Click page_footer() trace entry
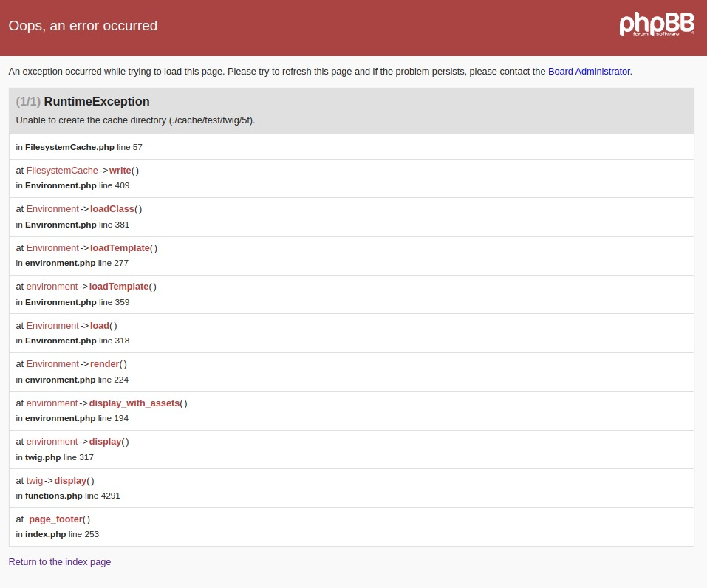This screenshot has width=707, height=588. (53, 519)
